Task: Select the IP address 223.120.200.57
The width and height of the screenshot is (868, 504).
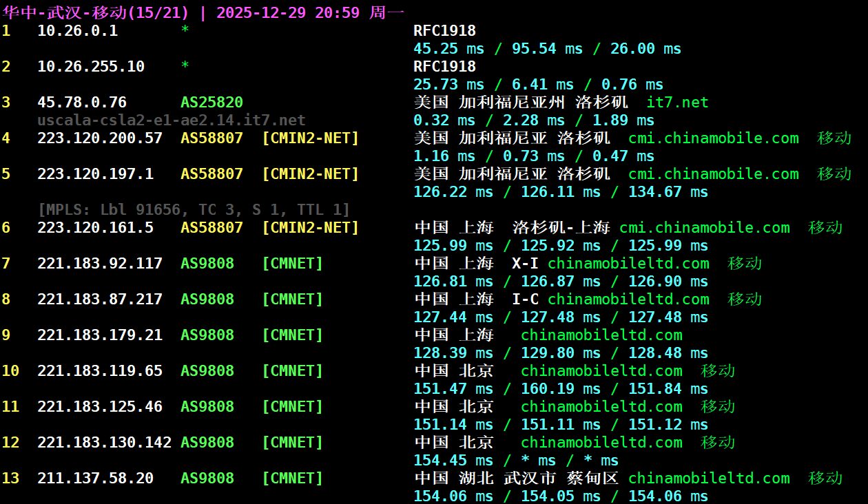Action: [100, 138]
